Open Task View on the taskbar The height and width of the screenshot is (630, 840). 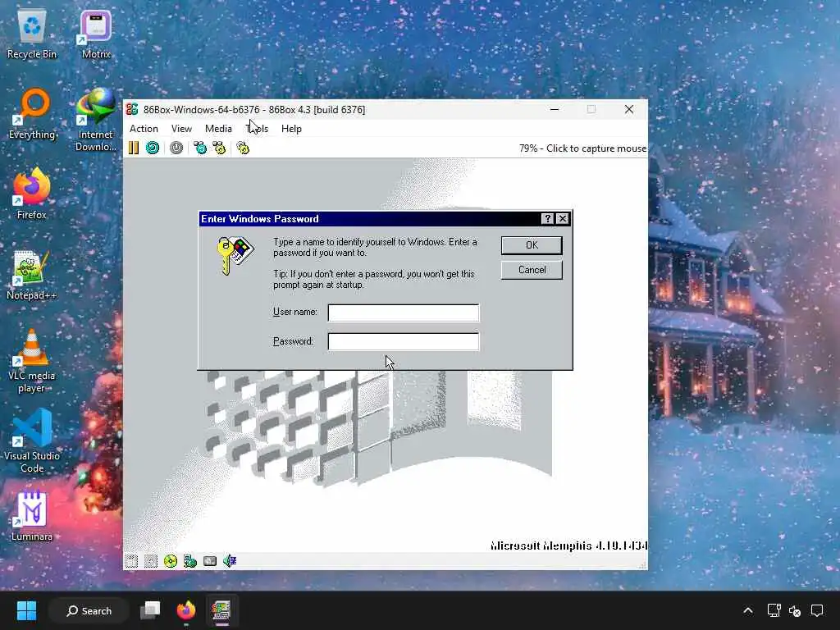150,610
